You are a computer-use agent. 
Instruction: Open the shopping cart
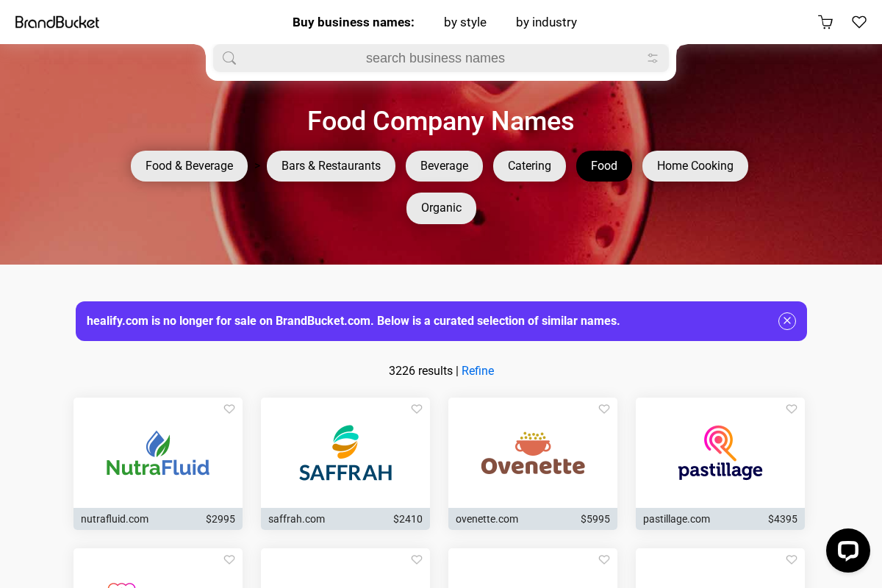click(825, 22)
